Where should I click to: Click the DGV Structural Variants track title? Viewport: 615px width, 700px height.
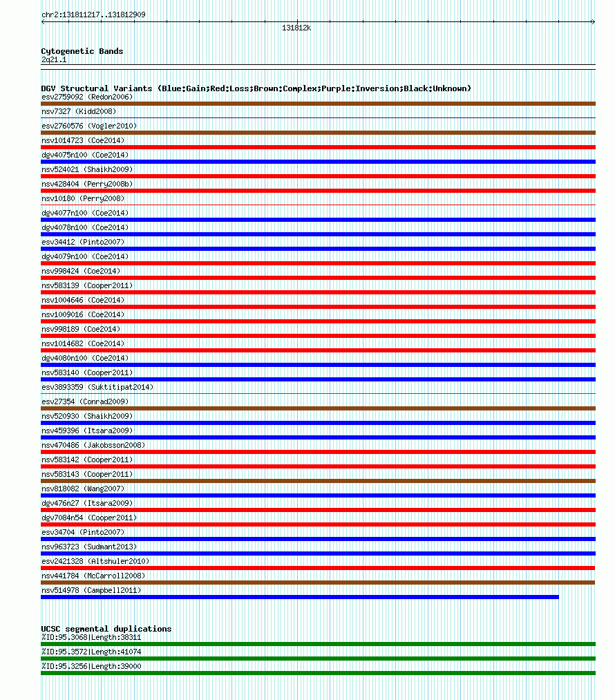coord(256,88)
